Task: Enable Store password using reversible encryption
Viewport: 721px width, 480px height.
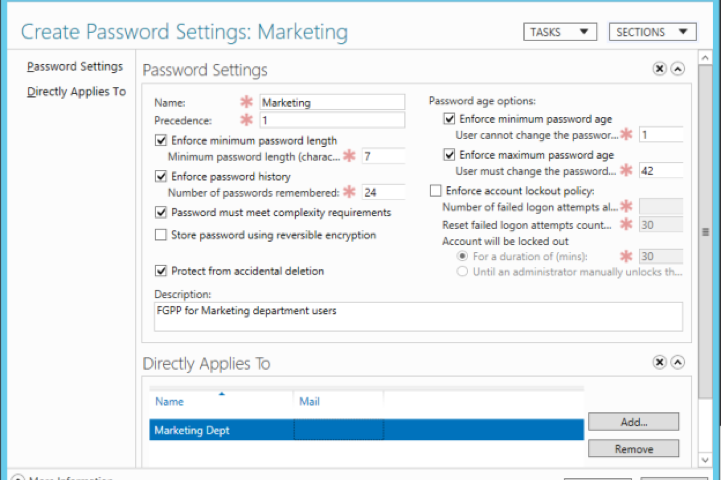Action: 162,235
